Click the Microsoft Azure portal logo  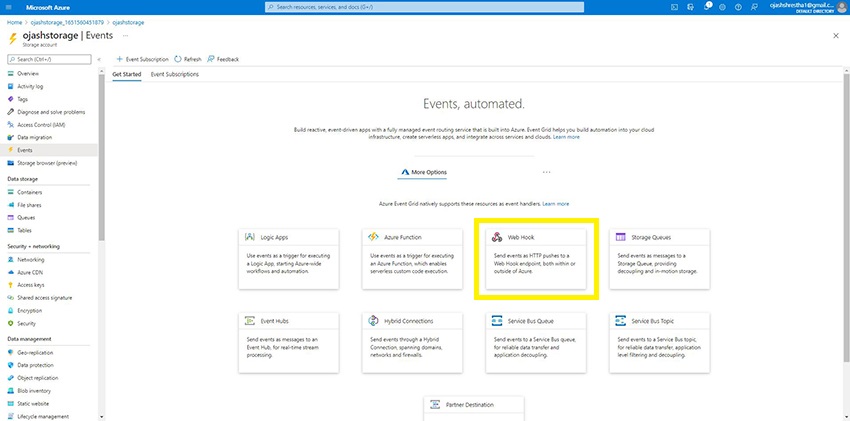tap(48, 8)
